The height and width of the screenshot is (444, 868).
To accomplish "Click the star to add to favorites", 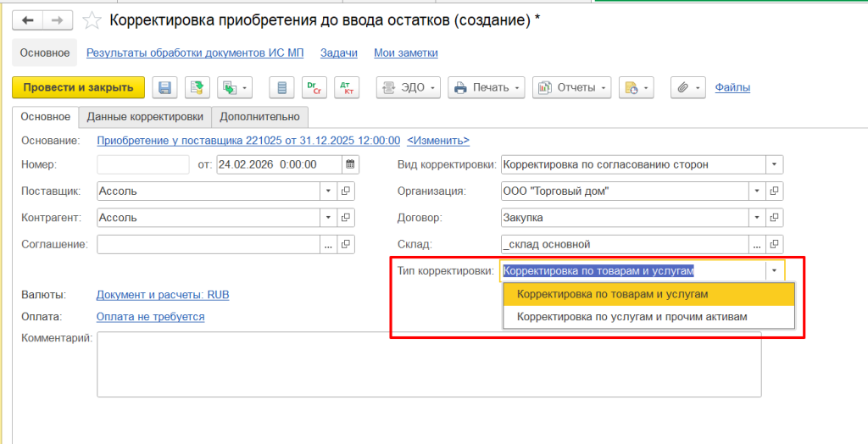I will pos(92,19).
